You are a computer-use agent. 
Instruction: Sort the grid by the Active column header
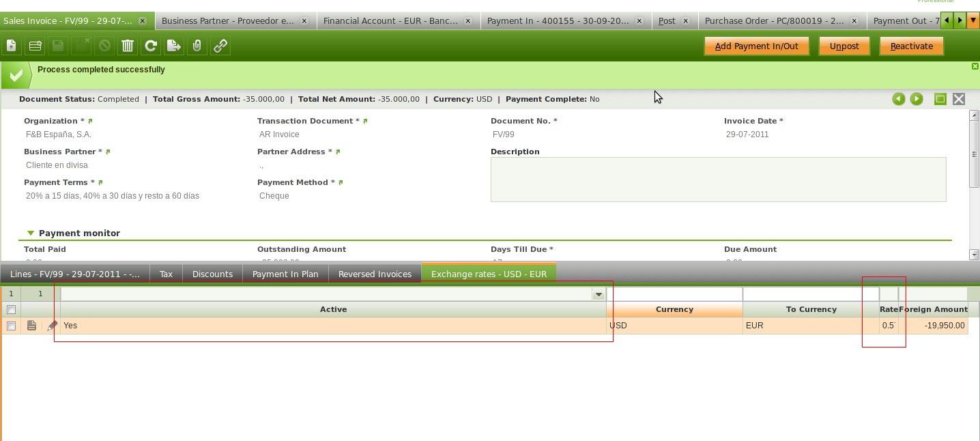coord(333,309)
